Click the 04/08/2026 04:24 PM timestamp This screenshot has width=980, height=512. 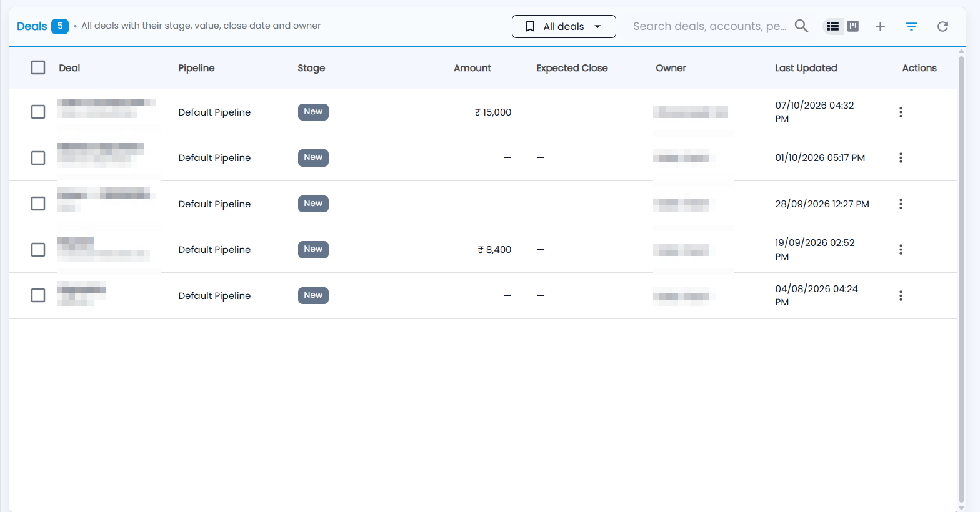(x=816, y=295)
